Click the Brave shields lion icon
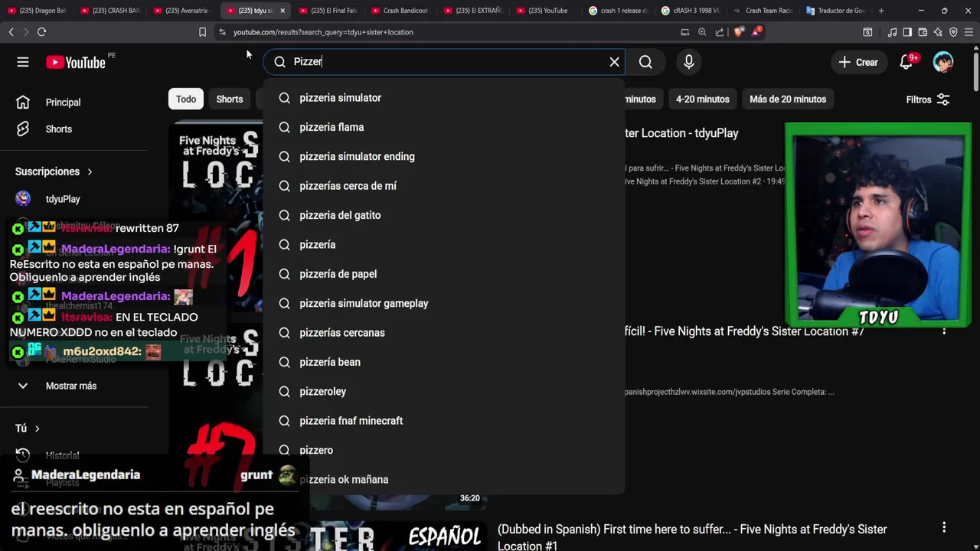Image resolution: width=980 pixels, height=551 pixels. click(x=738, y=32)
